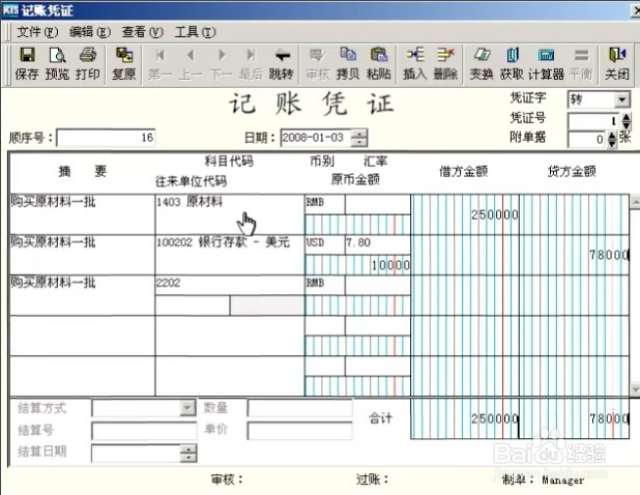The width and height of the screenshot is (640, 495).
Task: Decrease 凭证号 with down arrow
Action: coord(626,125)
